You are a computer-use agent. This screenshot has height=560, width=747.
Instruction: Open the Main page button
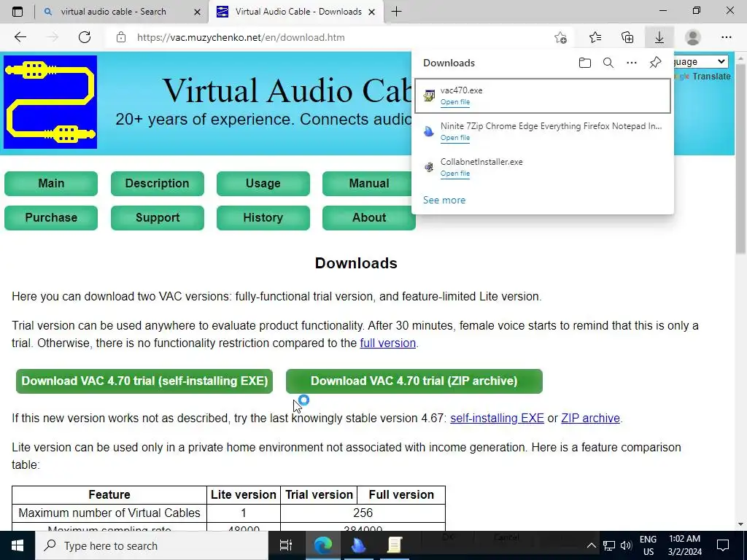click(51, 183)
